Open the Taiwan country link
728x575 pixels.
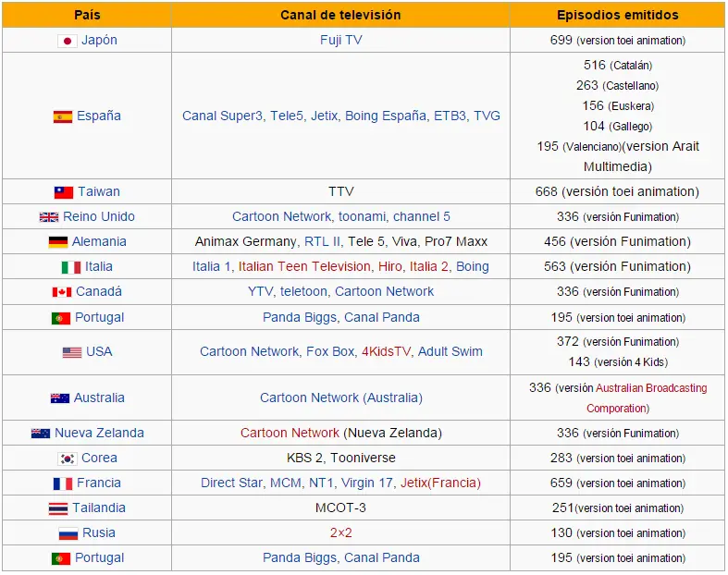(99, 191)
